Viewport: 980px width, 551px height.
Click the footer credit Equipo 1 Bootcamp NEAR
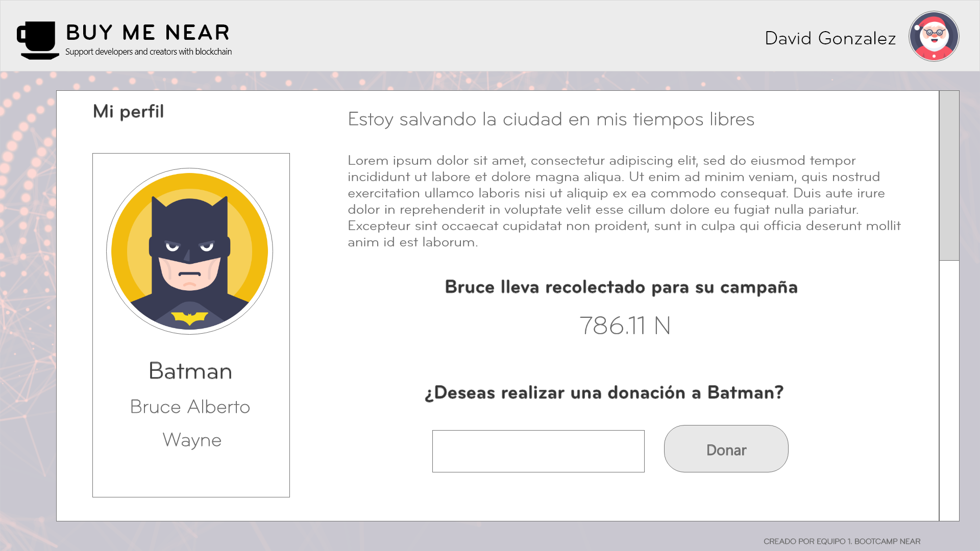coord(842,541)
